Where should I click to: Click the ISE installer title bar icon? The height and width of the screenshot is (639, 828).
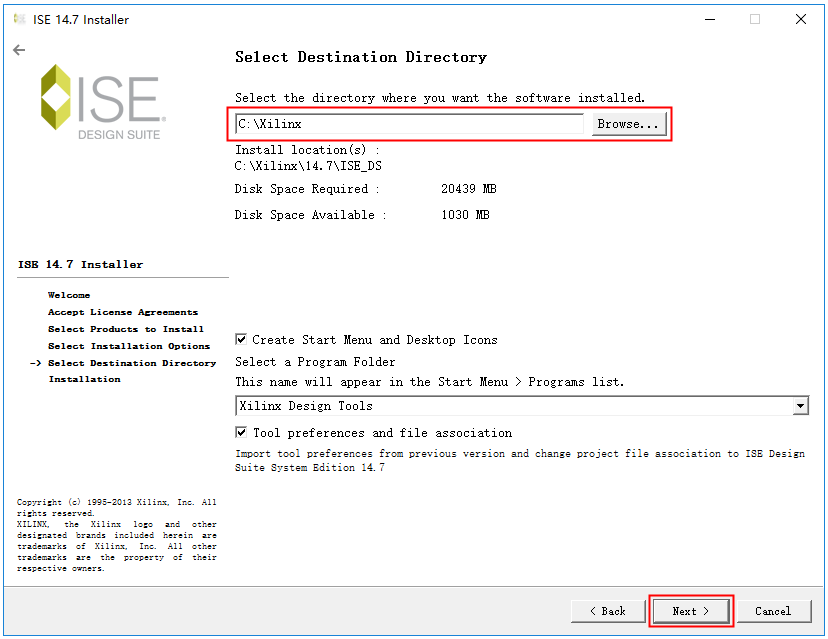[19, 19]
